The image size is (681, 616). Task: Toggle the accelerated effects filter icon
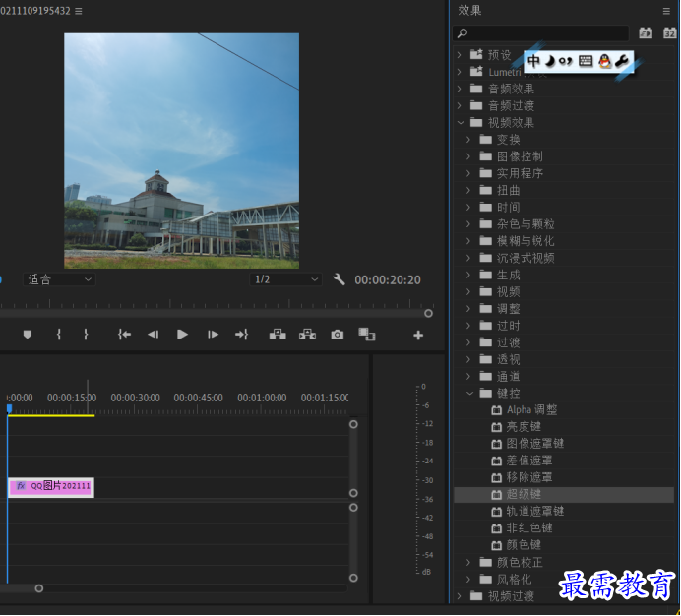coord(646,33)
